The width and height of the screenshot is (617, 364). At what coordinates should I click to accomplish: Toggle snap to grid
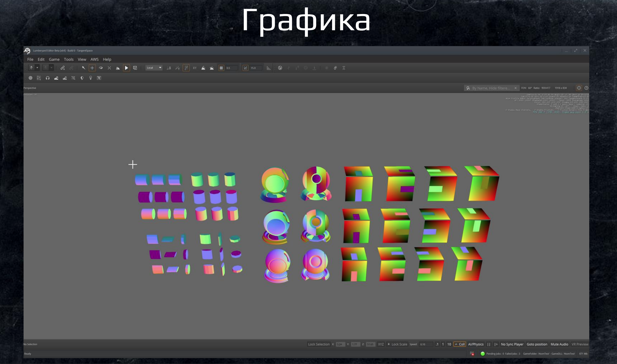tap(221, 68)
